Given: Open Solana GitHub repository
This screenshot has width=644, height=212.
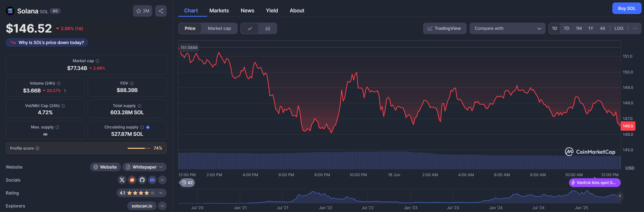Looking at the screenshot, I should pos(142,180).
